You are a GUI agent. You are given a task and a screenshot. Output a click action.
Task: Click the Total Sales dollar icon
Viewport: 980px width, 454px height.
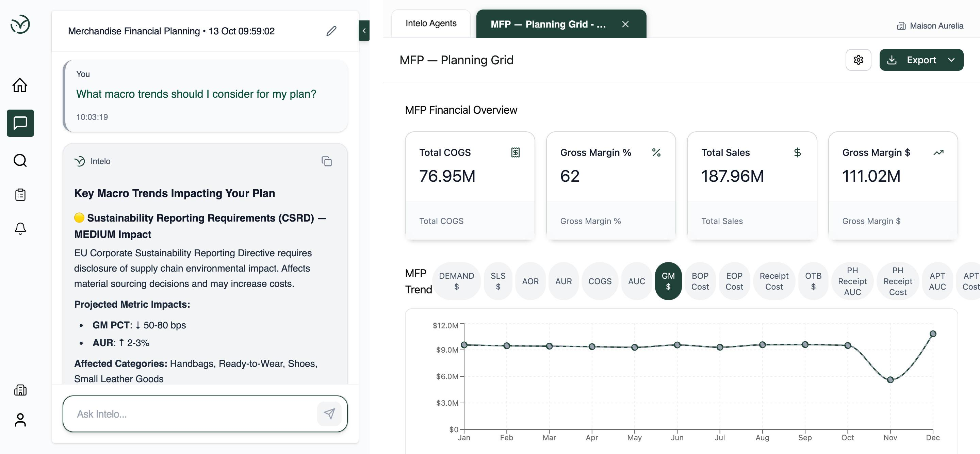pyautogui.click(x=797, y=152)
